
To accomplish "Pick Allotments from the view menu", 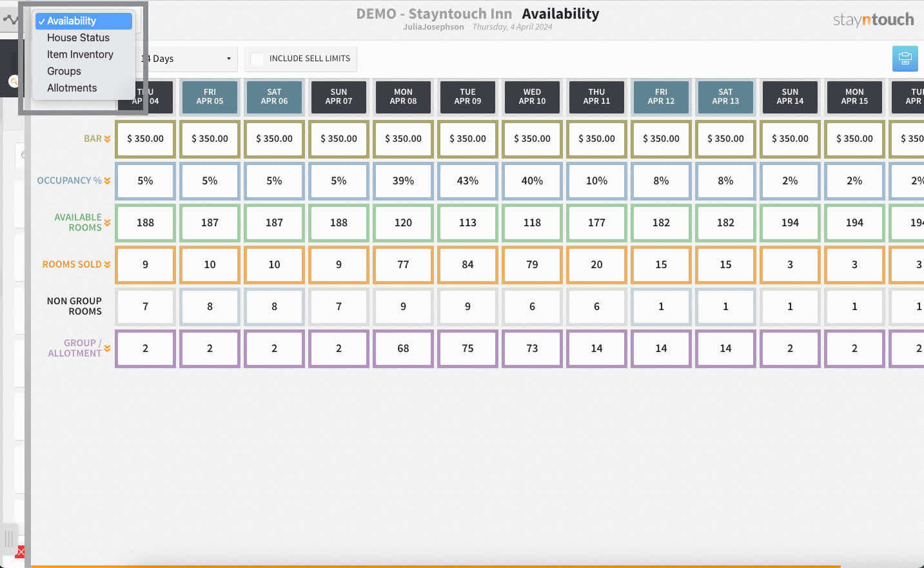I will click(84, 88).
